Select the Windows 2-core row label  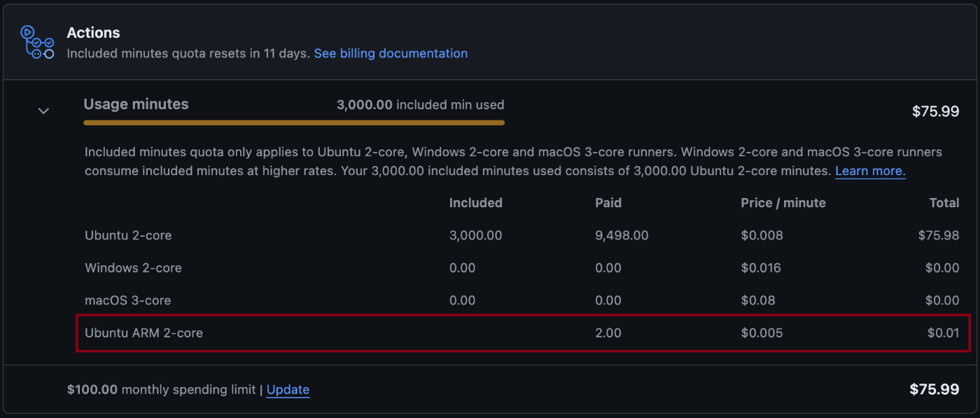(133, 268)
